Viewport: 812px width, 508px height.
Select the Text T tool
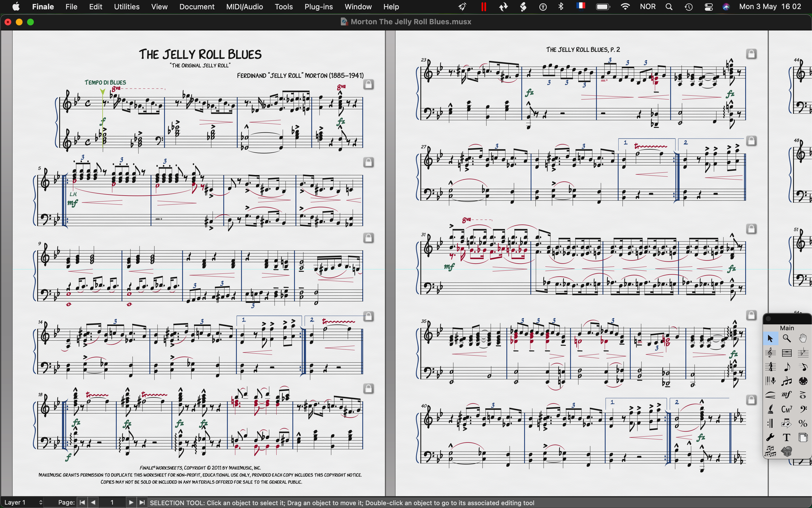coord(787,437)
